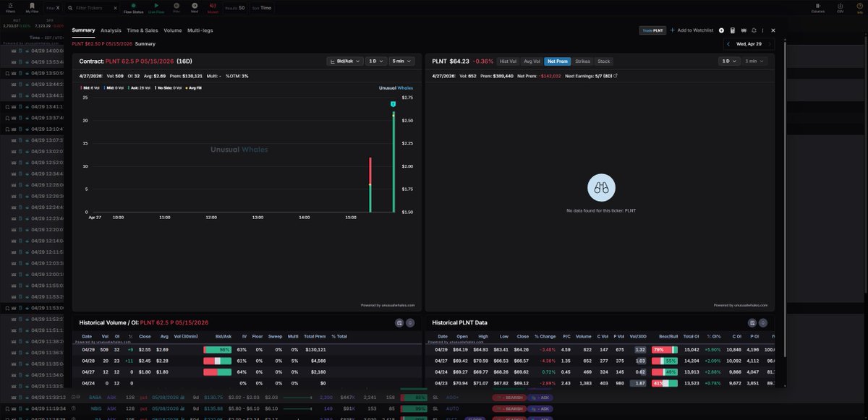Select the Hist Vol chart option
This screenshot has width=868, height=420.
[509, 61]
